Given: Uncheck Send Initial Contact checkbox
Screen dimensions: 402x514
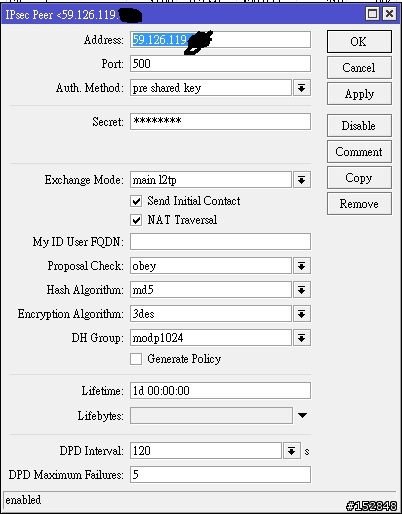Looking at the screenshot, I should pos(136,201).
